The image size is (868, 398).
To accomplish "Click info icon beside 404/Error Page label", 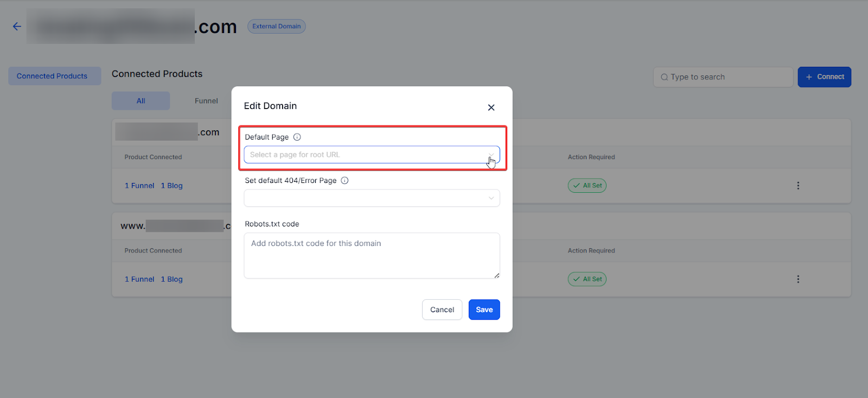I will click(344, 180).
